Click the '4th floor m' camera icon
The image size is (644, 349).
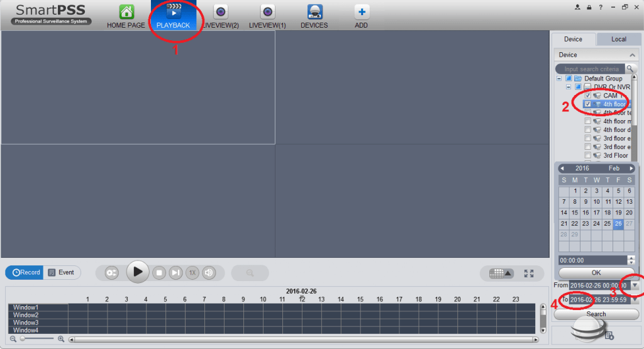tap(597, 121)
